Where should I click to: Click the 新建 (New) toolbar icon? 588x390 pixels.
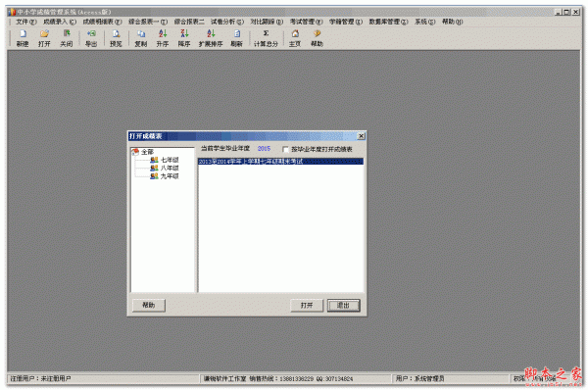coord(23,34)
